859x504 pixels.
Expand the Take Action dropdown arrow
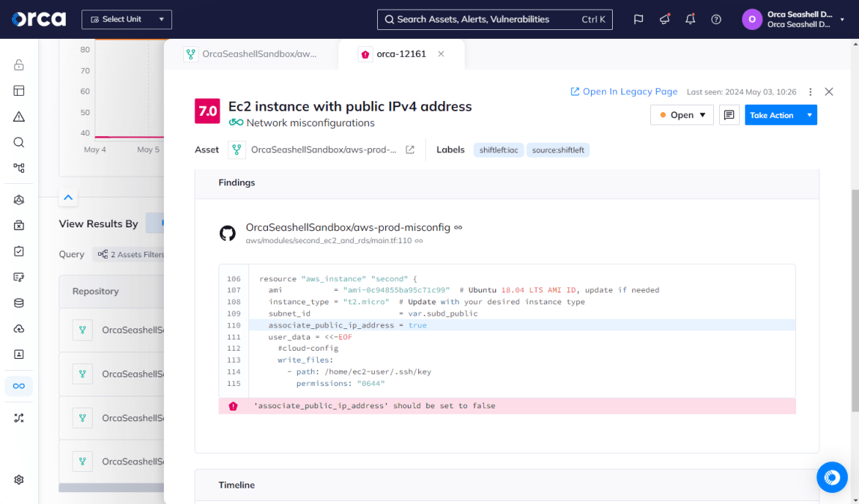click(x=809, y=115)
